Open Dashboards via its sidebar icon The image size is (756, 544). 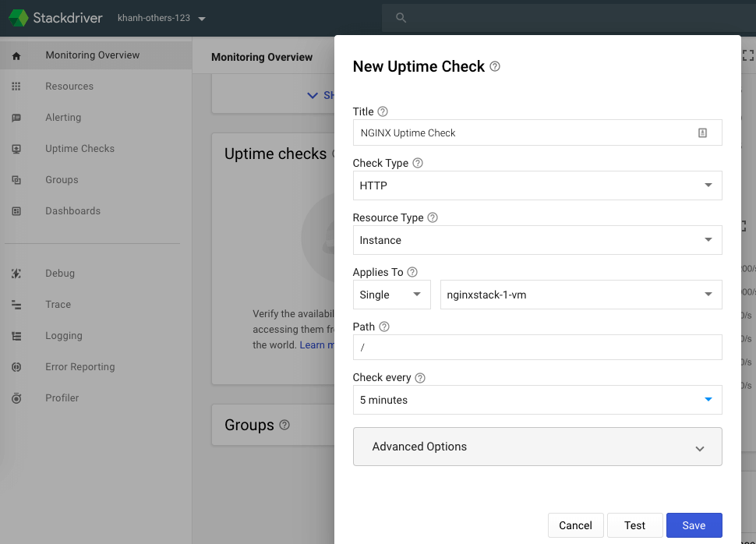16,210
